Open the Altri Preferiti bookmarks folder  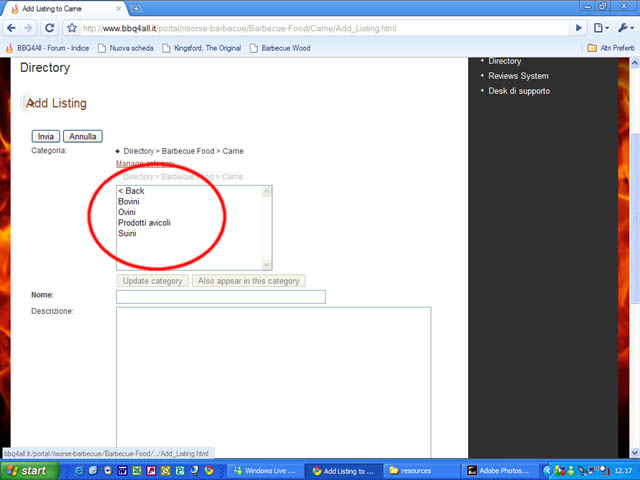tap(611, 48)
